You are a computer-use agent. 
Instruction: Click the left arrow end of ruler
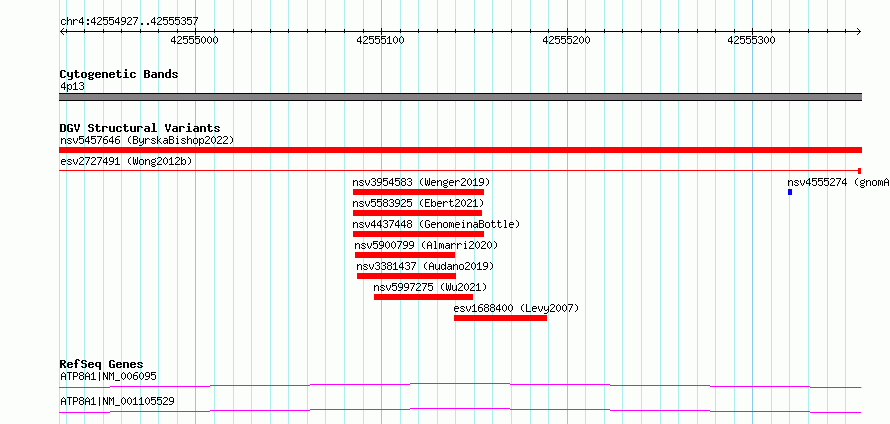coord(62,32)
